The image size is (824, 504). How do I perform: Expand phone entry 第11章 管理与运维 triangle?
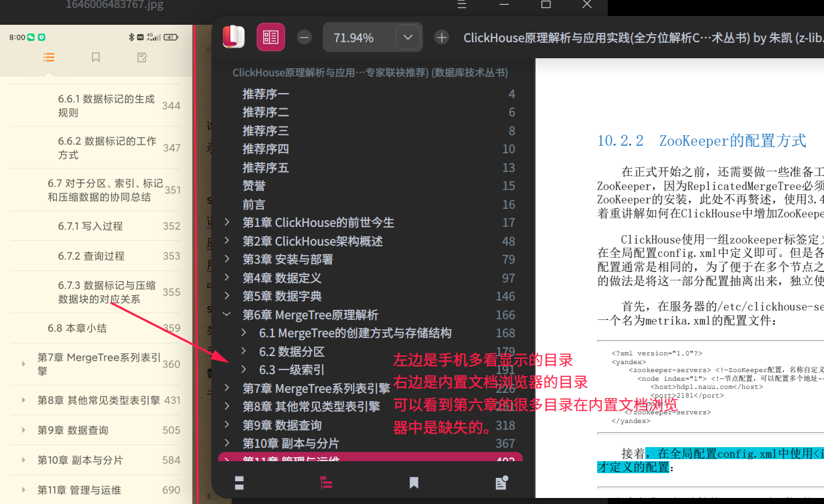tap(24, 490)
